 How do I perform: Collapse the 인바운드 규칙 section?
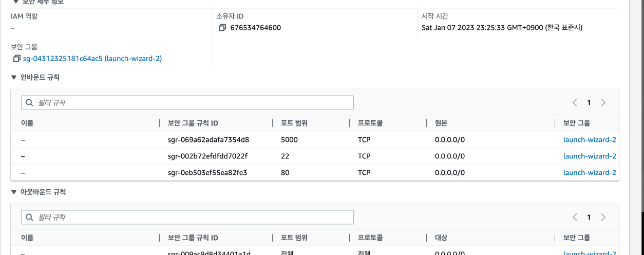click(14, 78)
